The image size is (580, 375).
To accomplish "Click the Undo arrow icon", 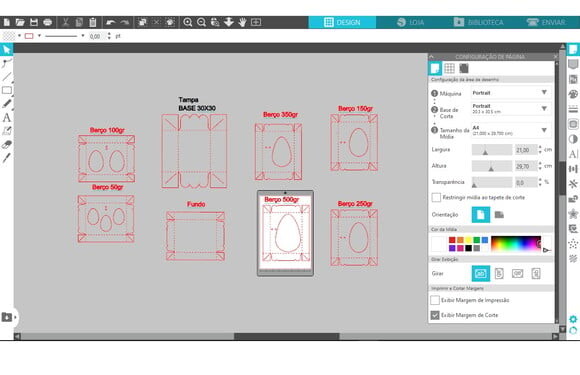I will [111, 22].
